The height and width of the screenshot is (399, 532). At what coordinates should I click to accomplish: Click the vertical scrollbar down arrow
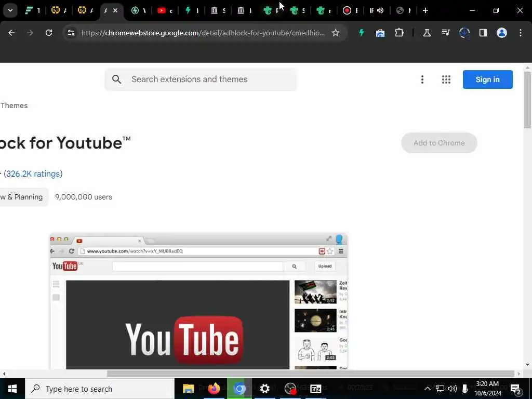coord(527,365)
